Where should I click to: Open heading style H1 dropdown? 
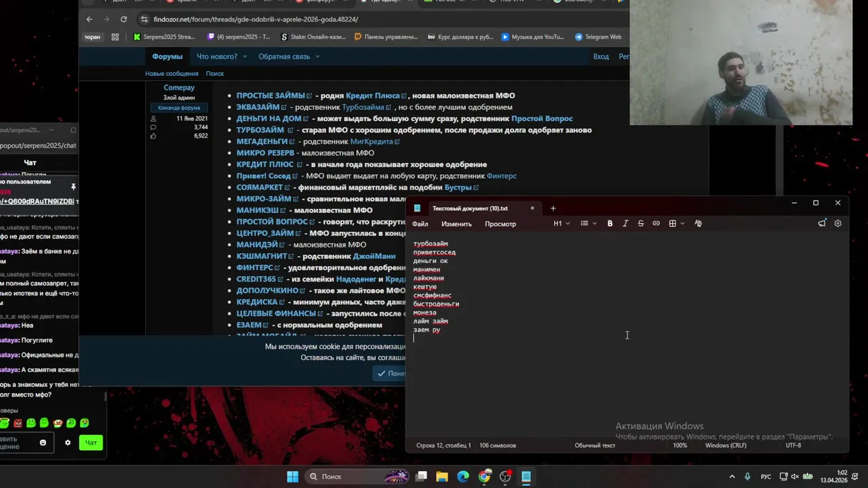tap(561, 224)
